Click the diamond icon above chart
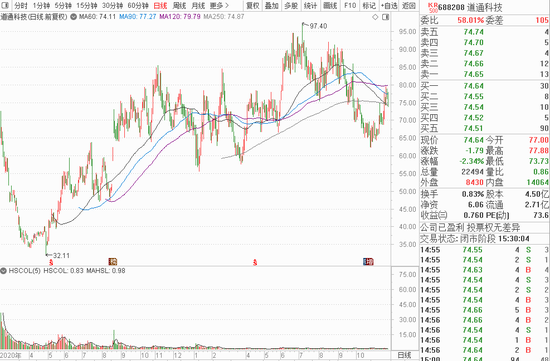 pos(375,17)
